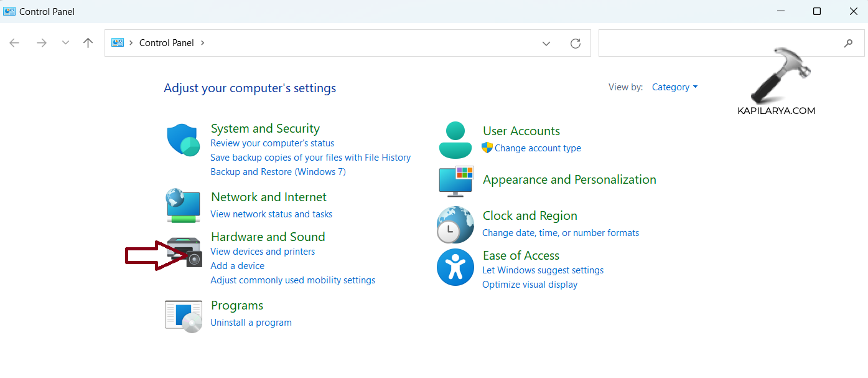Open the address bar history dropdown
The image size is (868, 378).
(546, 43)
